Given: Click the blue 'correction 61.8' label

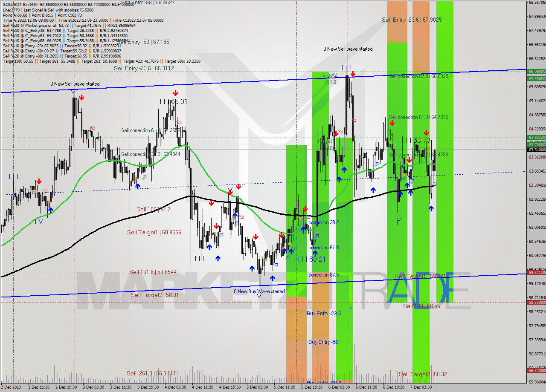Looking at the screenshot, I should pos(324,248).
